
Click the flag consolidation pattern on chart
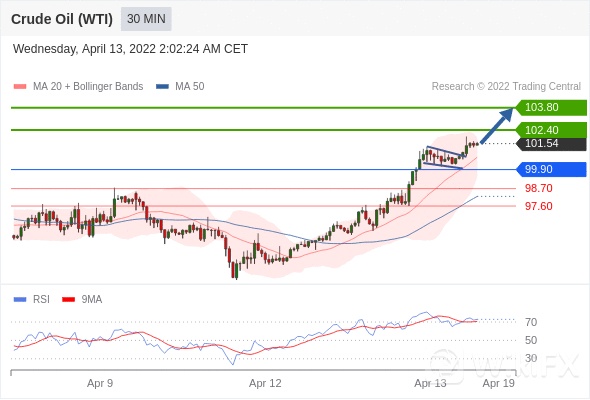(x=443, y=157)
